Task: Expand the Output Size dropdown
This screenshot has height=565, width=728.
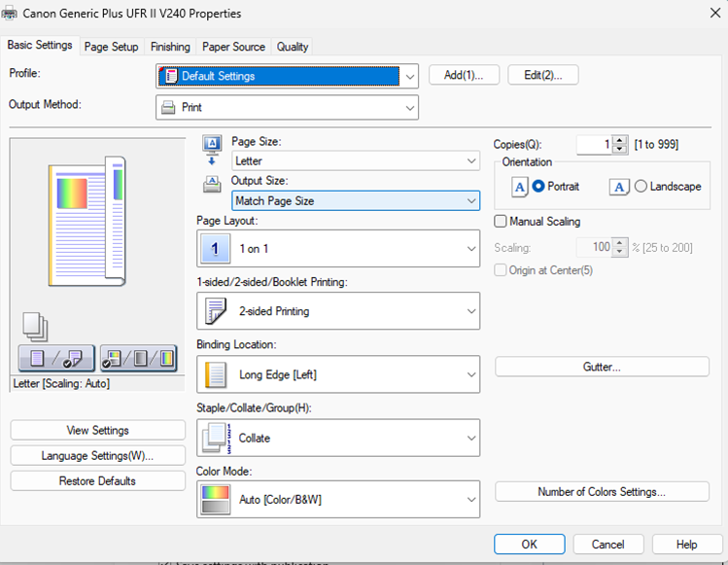Action: tap(356, 200)
